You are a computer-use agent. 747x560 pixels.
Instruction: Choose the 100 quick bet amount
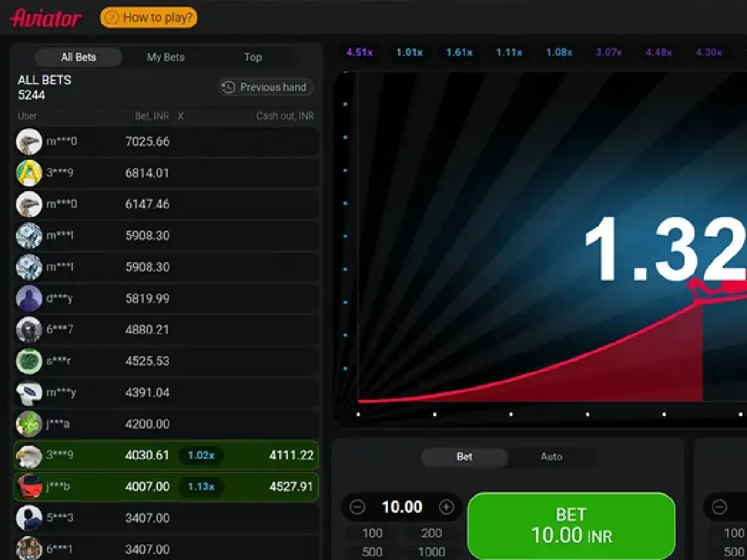click(x=372, y=533)
